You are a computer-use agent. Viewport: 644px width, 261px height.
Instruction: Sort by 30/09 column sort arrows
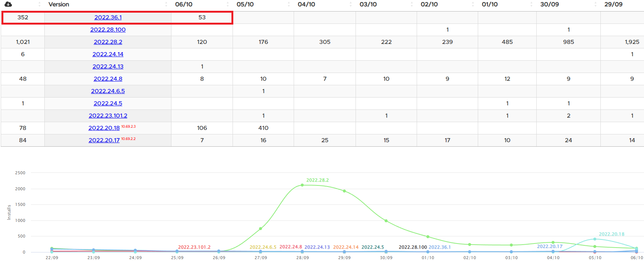(x=596, y=4)
